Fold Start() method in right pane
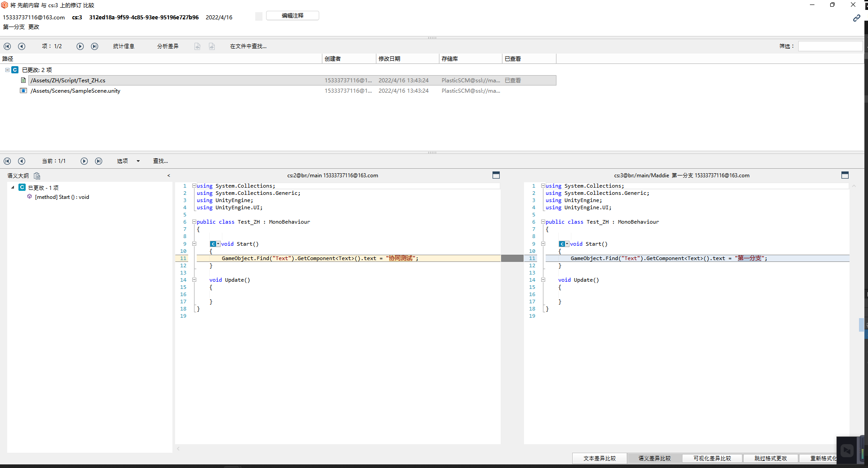 (x=543, y=243)
